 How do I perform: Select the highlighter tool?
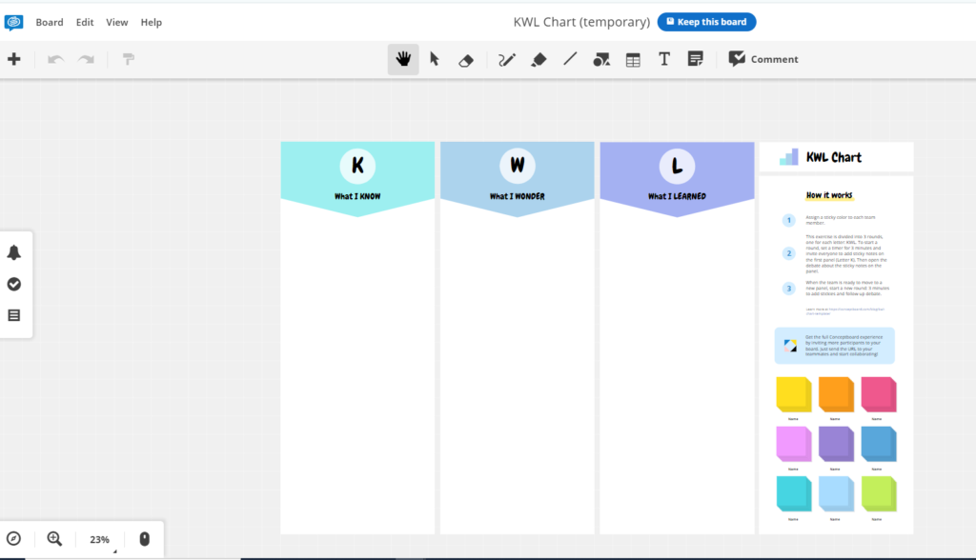(539, 59)
